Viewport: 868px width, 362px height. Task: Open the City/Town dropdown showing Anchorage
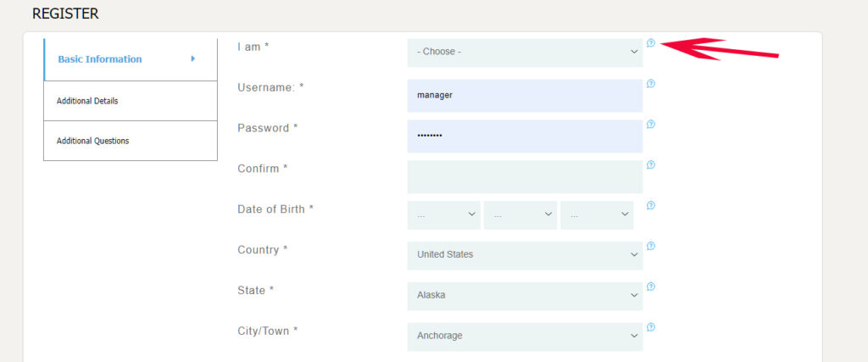tap(525, 337)
